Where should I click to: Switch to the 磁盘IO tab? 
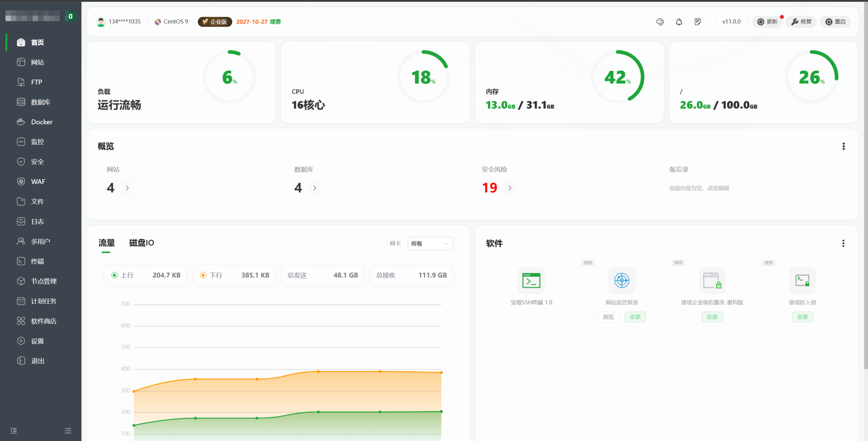141,243
